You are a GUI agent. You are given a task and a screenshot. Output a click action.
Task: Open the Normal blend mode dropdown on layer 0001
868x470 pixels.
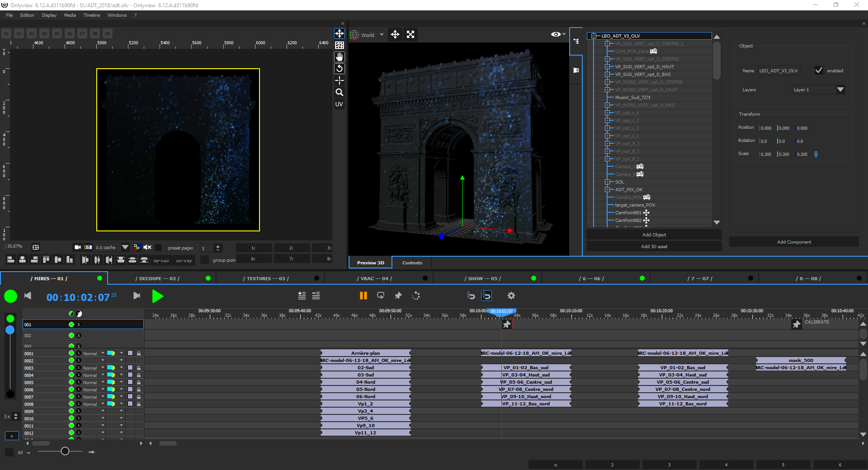pyautogui.click(x=94, y=353)
